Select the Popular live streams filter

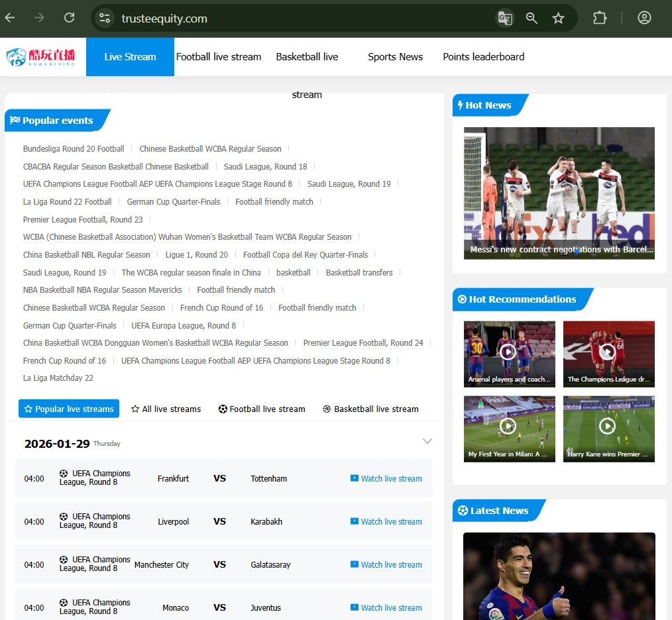(69, 409)
